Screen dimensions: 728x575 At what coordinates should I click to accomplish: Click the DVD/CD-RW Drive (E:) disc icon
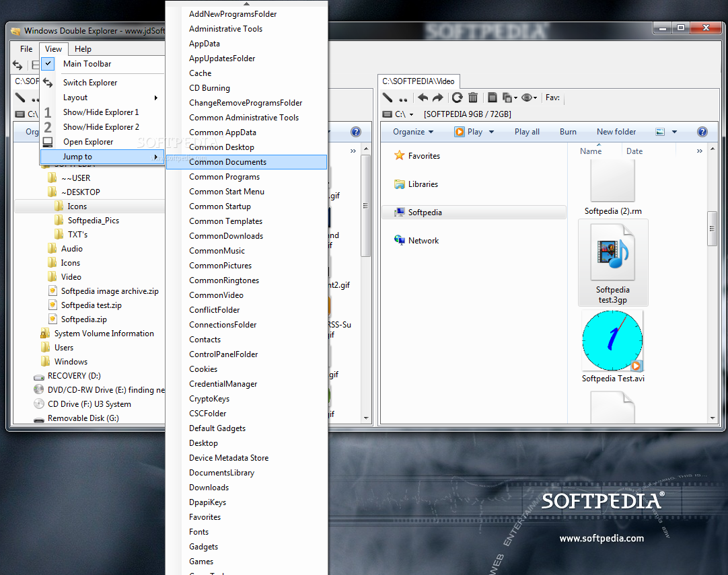pyautogui.click(x=39, y=389)
